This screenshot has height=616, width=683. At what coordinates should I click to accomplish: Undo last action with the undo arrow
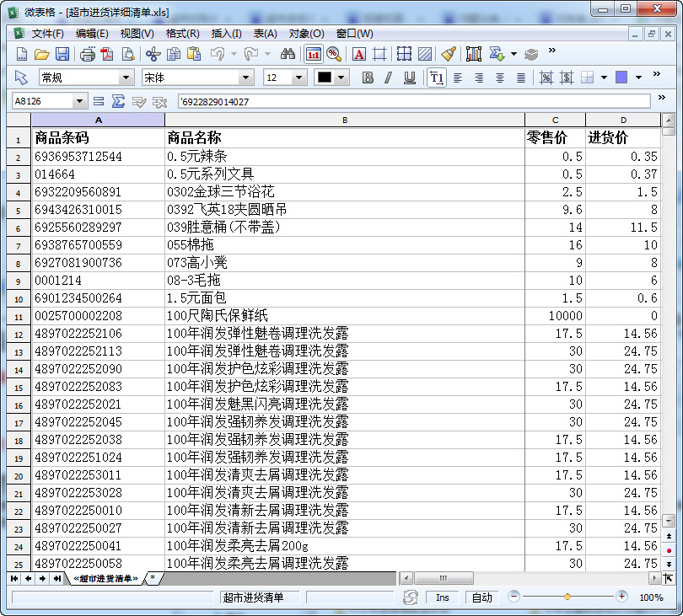pos(218,55)
